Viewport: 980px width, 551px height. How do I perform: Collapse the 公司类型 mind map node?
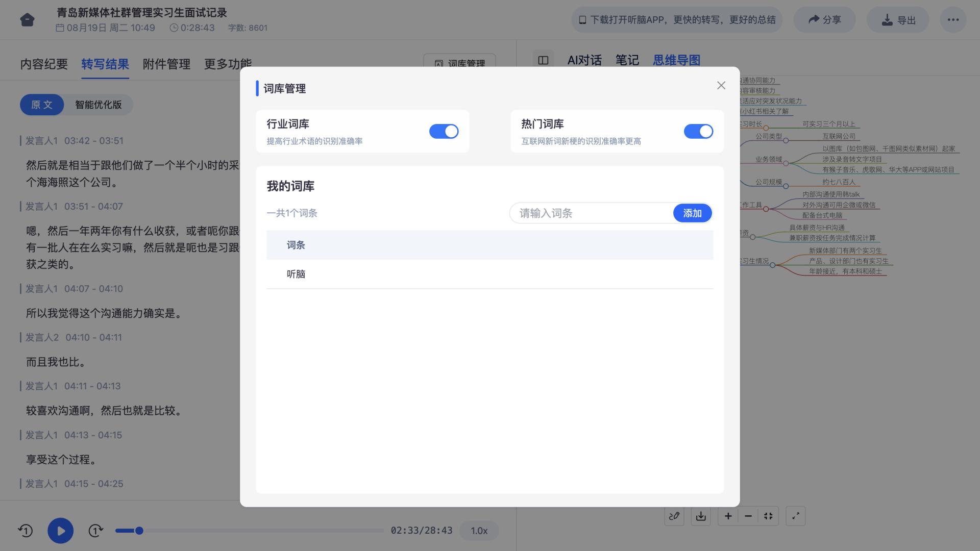pos(786,140)
